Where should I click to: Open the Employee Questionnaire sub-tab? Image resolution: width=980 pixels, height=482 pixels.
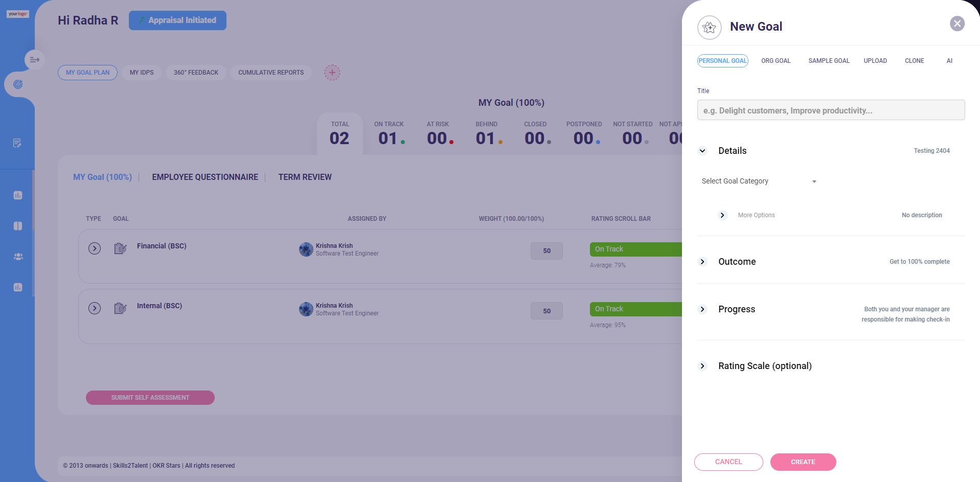pos(205,177)
